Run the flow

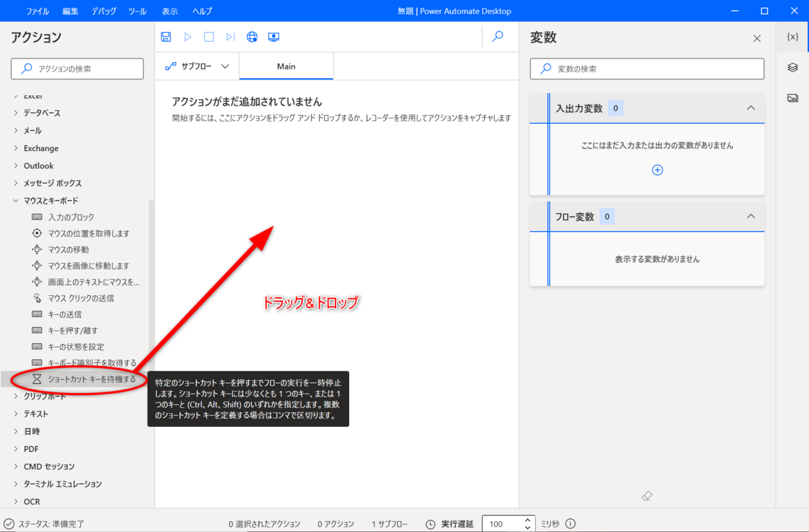187,37
